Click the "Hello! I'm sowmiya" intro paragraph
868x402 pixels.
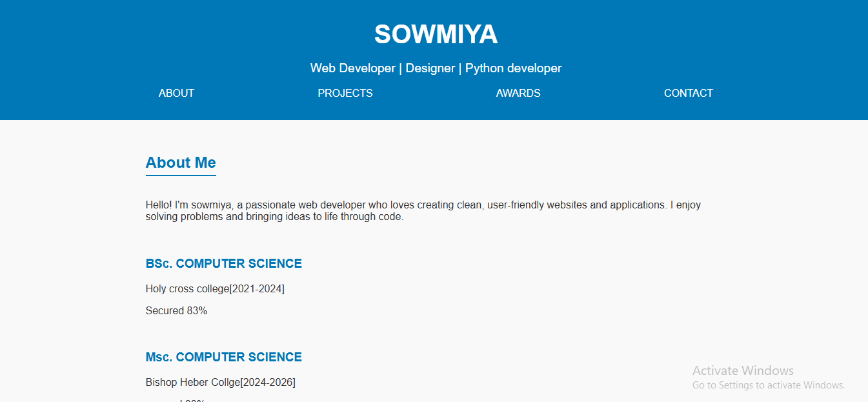[x=423, y=205]
